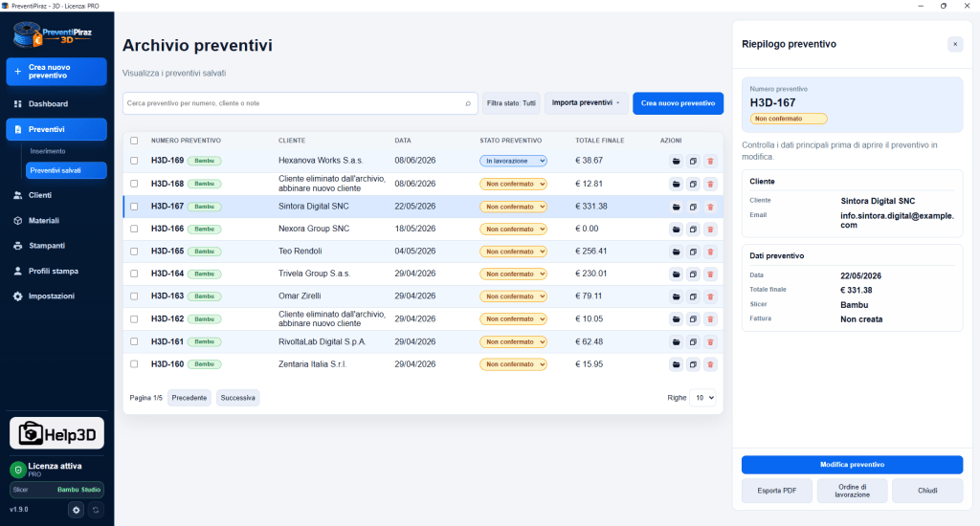Delete quote H3D-160 with trash icon
This screenshot has width=980, height=526.
710,364
